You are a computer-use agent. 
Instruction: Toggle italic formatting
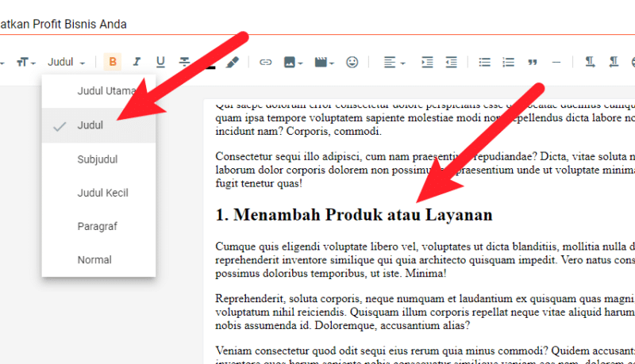click(137, 62)
